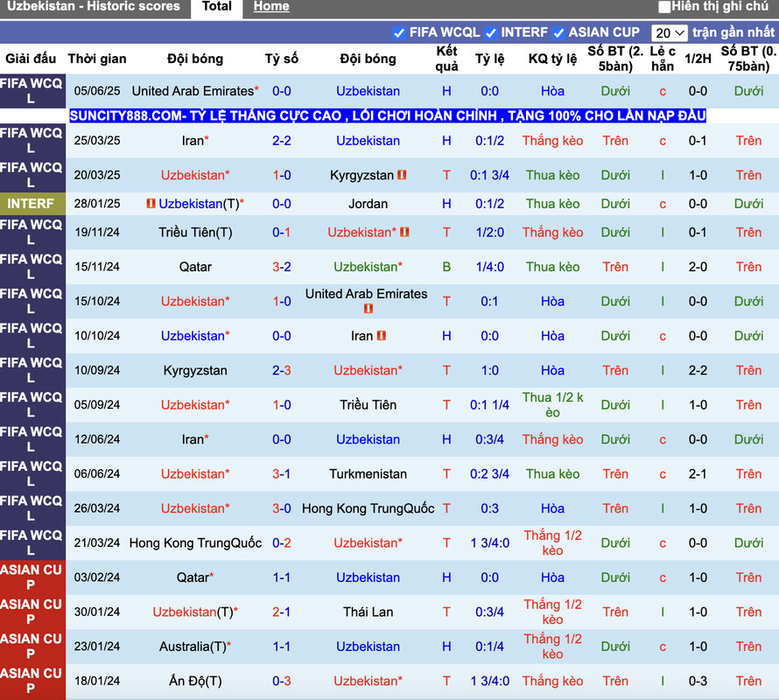Click team name Thái Lan
The height and width of the screenshot is (700, 779).
pos(368,612)
